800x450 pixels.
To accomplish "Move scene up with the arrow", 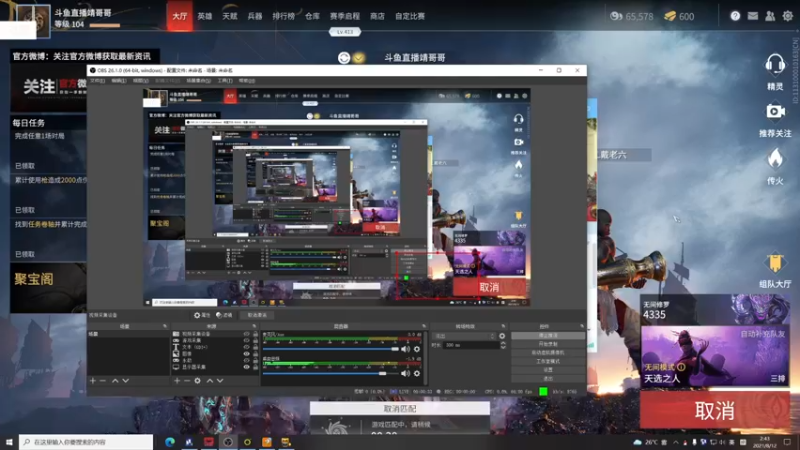I will (115, 381).
